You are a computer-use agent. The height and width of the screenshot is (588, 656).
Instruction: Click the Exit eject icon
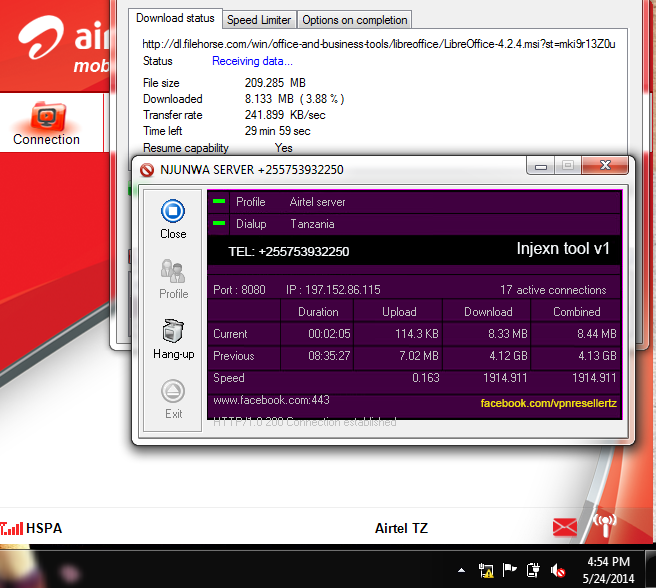pyautogui.click(x=173, y=392)
